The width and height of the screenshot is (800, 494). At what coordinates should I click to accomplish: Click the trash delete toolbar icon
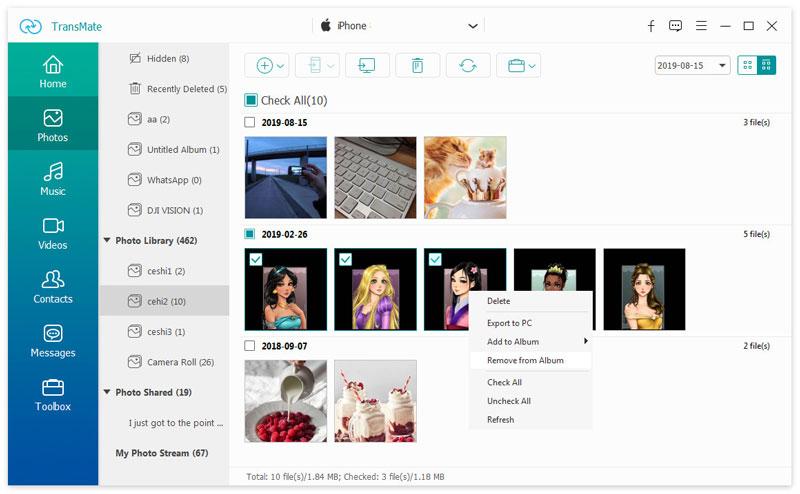tap(417, 65)
